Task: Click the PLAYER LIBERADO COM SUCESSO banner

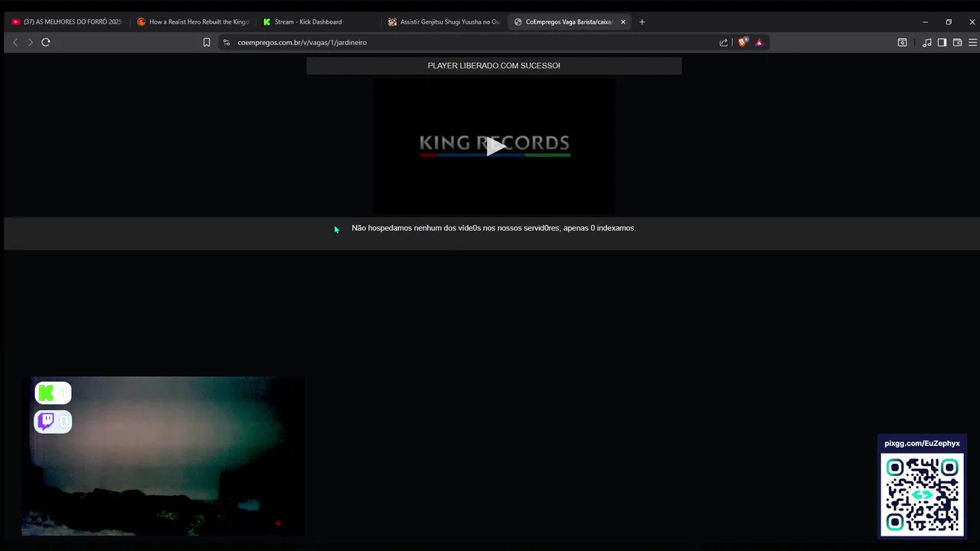Action: (494, 66)
